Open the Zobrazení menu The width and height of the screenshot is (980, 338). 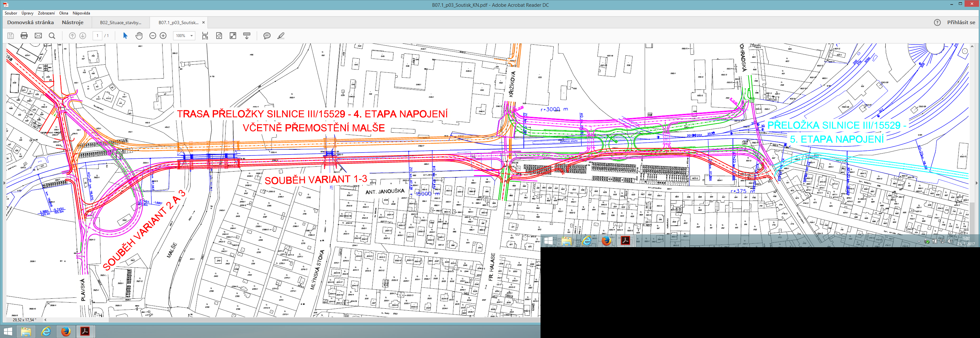click(x=46, y=13)
